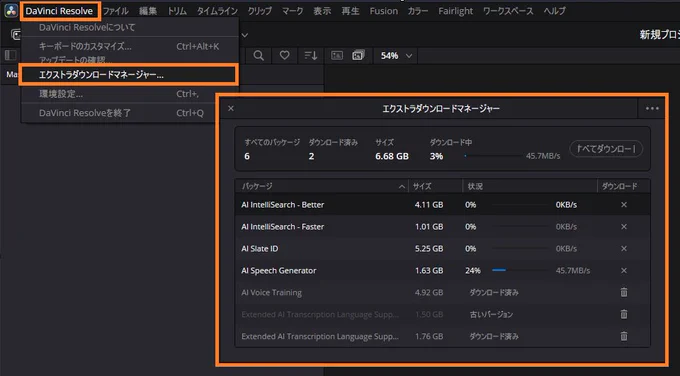The width and height of the screenshot is (680, 376).
Task: Cancel AI IntelliSearch - Faster download
Action: tap(624, 226)
